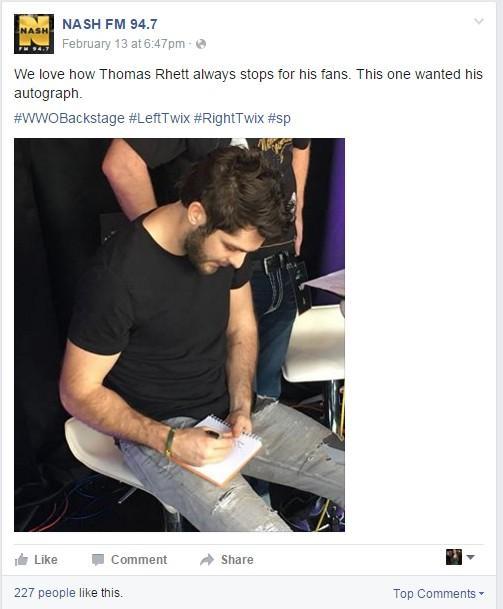Open the NASH FM 94.7 page link
The image size is (503, 609).
110,24
